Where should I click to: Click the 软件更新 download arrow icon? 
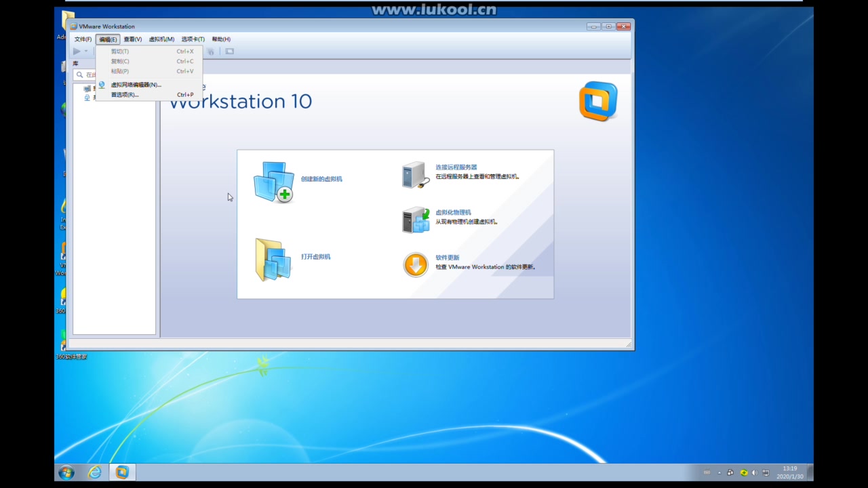[x=415, y=264]
